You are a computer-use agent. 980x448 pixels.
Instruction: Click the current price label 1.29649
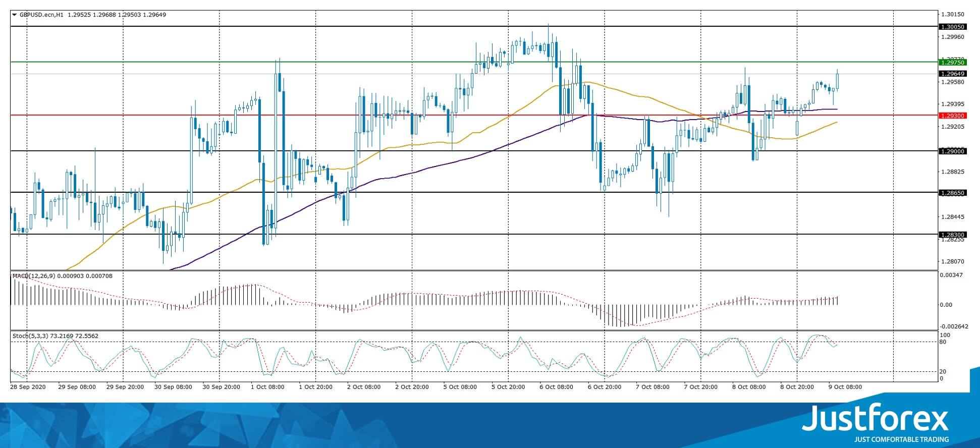(x=952, y=74)
